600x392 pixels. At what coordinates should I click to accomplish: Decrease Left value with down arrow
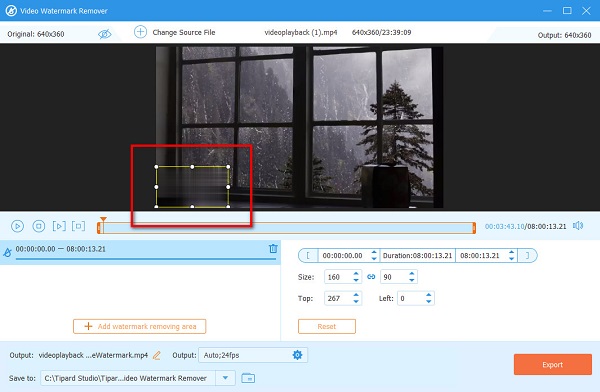pyautogui.click(x=429, y=302)
